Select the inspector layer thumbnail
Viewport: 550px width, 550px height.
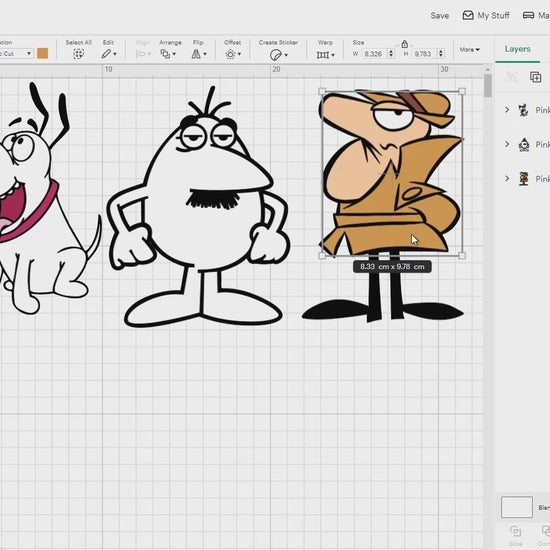pyautogui.click(x=524, y=179)
